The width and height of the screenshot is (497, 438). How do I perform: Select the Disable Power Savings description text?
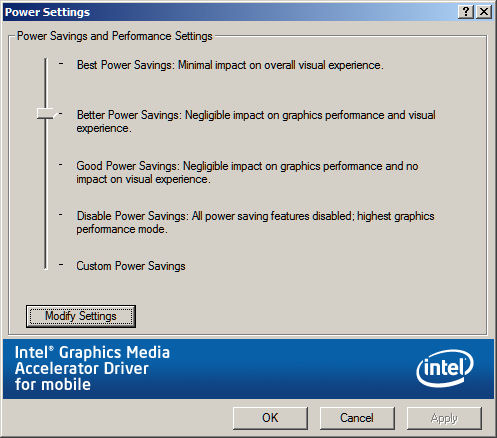click(255, 222)
